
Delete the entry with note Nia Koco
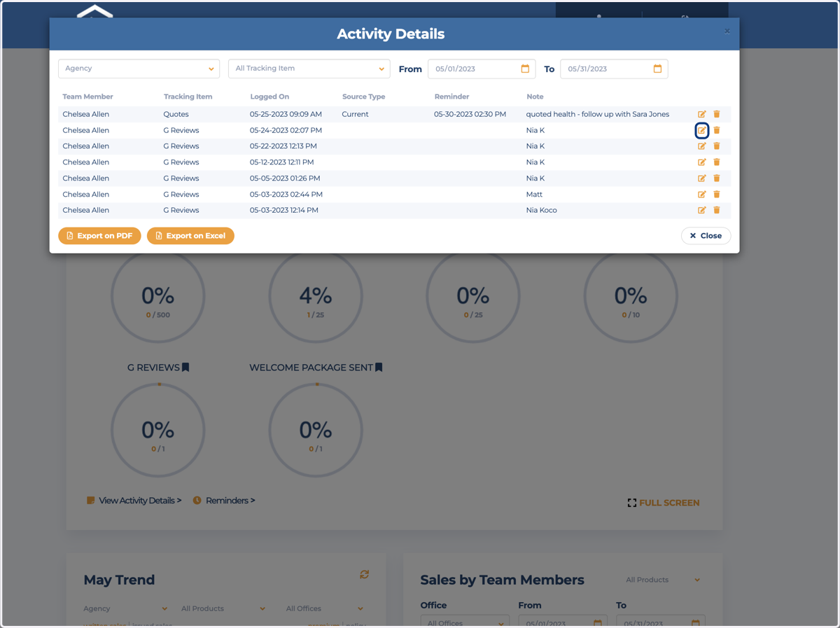(717, 210)
